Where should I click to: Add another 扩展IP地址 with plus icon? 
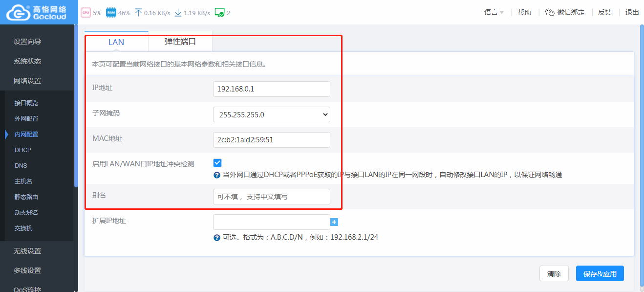tap(335, 222)
